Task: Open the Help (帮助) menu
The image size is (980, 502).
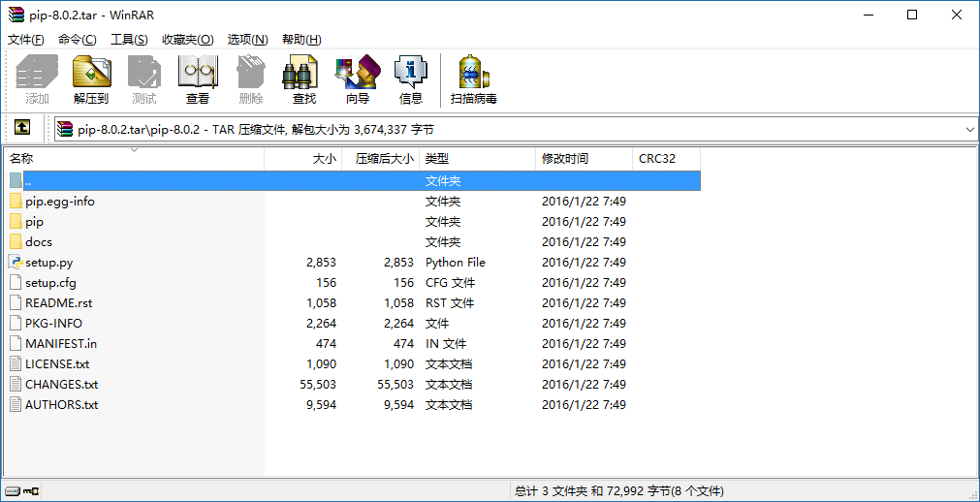Action: tap(301, 40)
